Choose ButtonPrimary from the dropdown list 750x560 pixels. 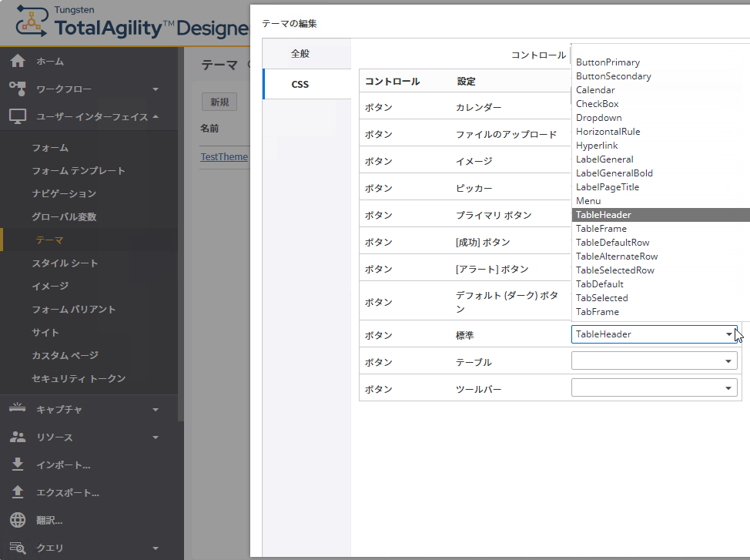[608, 62]
